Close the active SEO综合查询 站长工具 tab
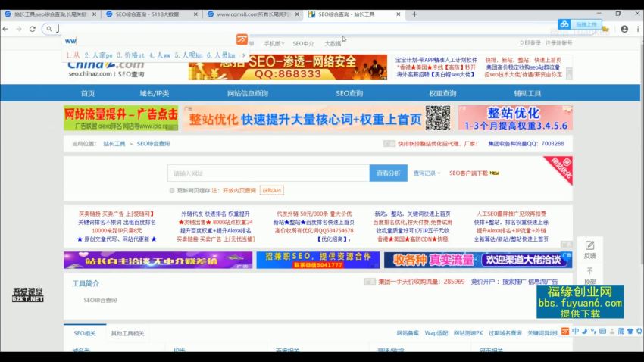Image resolution: width=644 pixels, height=362 pixels. [x=398, y=14]
